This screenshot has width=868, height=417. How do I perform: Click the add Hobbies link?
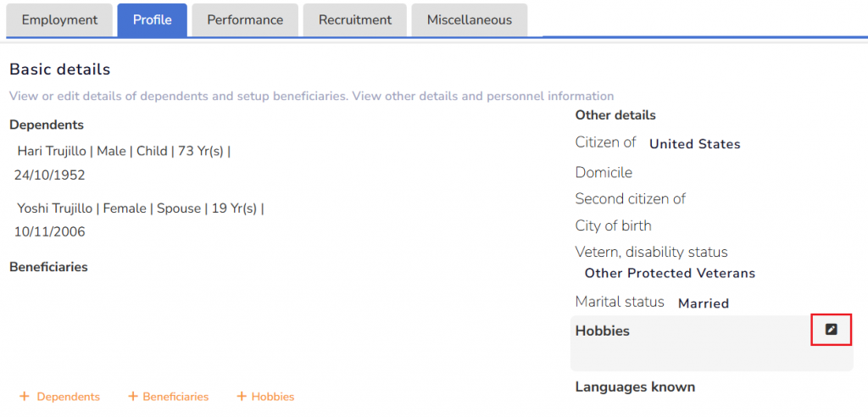[265, 397]
